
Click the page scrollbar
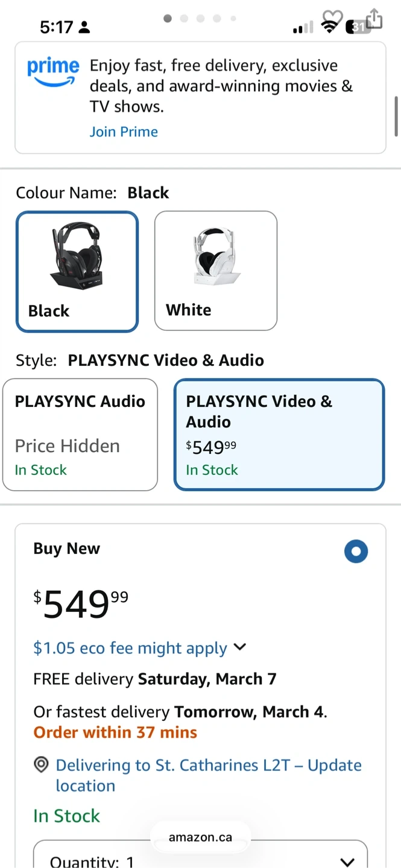[x=396, y=116]
